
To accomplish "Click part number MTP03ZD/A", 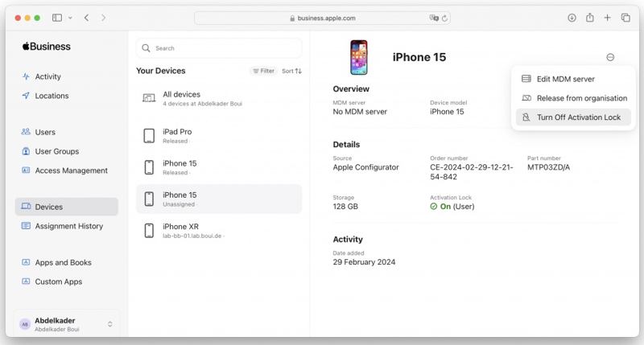I will coord(549,167).
